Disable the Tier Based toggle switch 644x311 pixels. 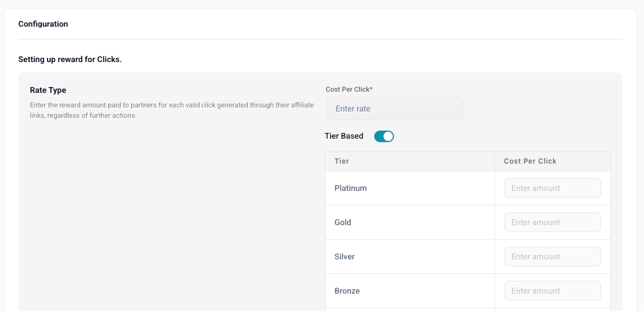click(x=384, y=136)
